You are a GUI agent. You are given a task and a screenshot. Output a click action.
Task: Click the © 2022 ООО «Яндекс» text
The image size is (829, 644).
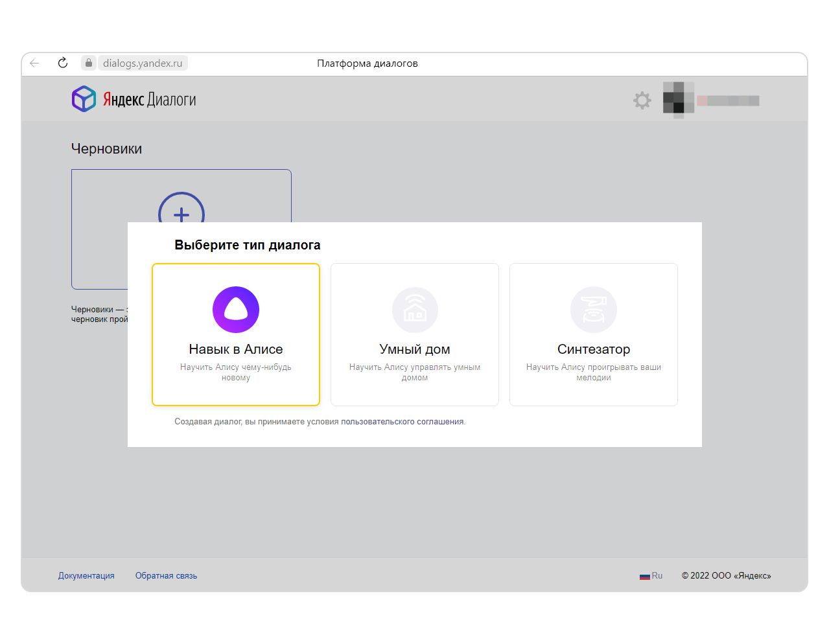tap(727, 576)
